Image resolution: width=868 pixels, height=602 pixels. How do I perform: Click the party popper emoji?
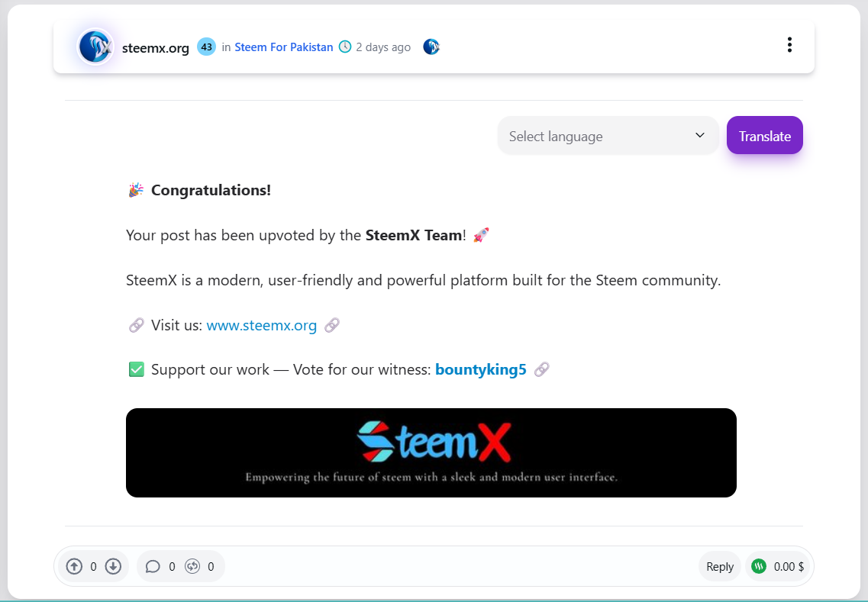pyautogui.click(x=136, y=190)
